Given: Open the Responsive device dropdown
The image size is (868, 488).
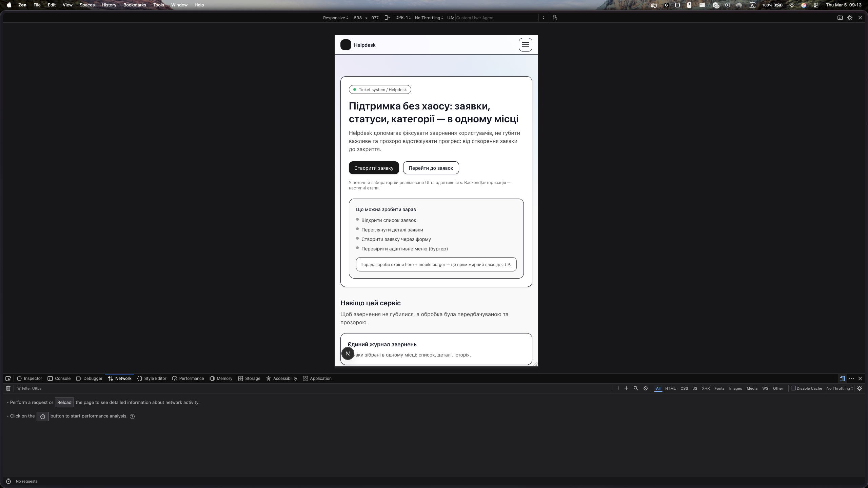Looking at the screenshot, I should pos(335,18).
